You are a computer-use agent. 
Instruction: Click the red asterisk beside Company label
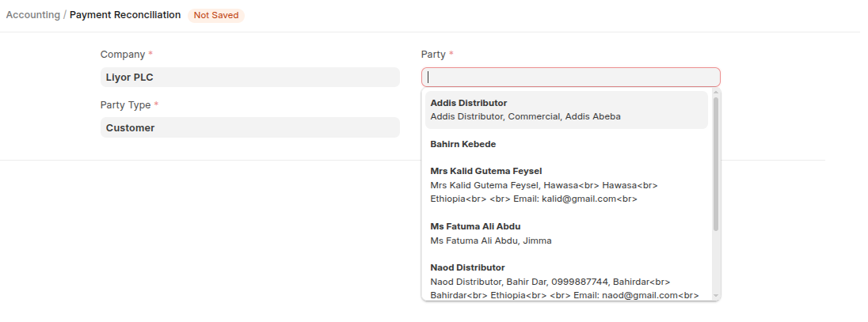(x=150, y=55)
